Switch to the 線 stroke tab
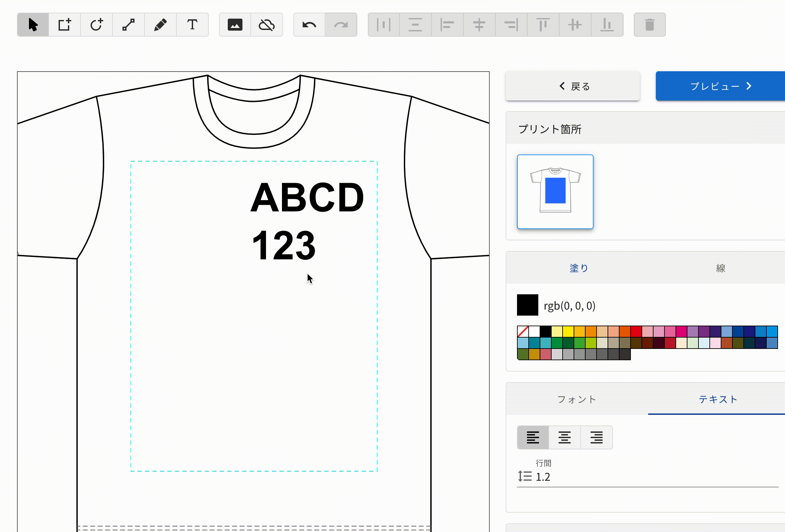 point(720,268)
